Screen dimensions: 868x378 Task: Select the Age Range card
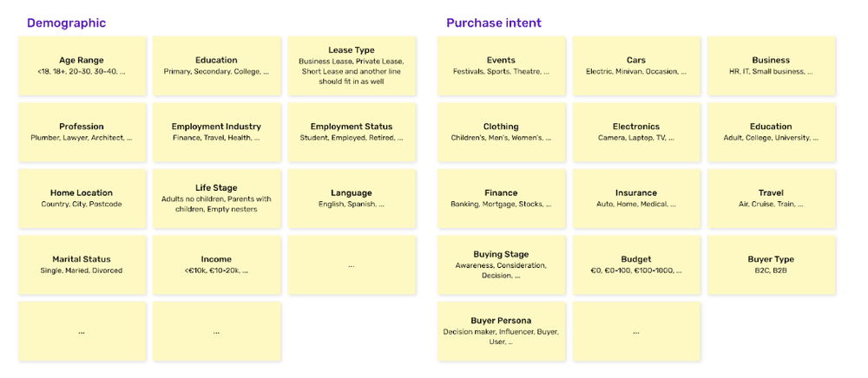82,66
